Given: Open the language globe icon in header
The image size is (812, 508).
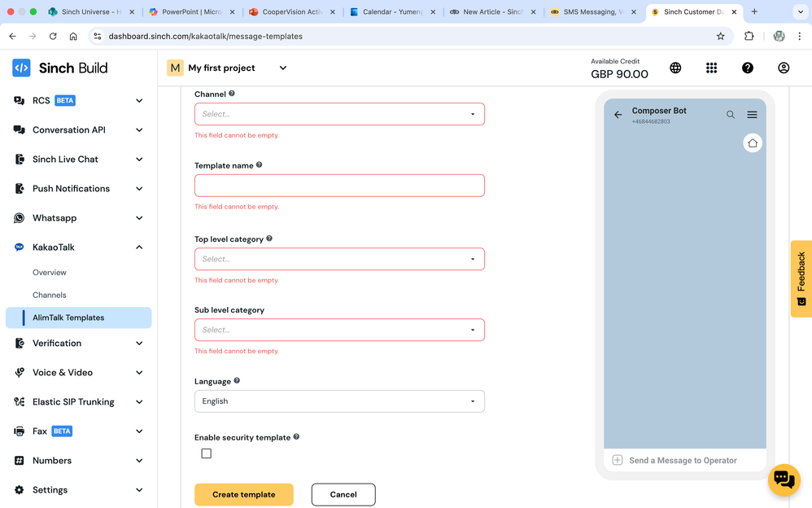Looking at the screenshot, I should click(675, 68).
